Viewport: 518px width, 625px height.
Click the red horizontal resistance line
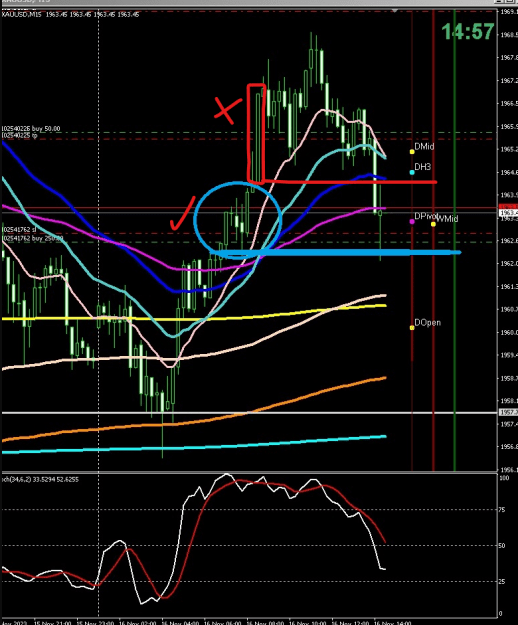(351, 182)
